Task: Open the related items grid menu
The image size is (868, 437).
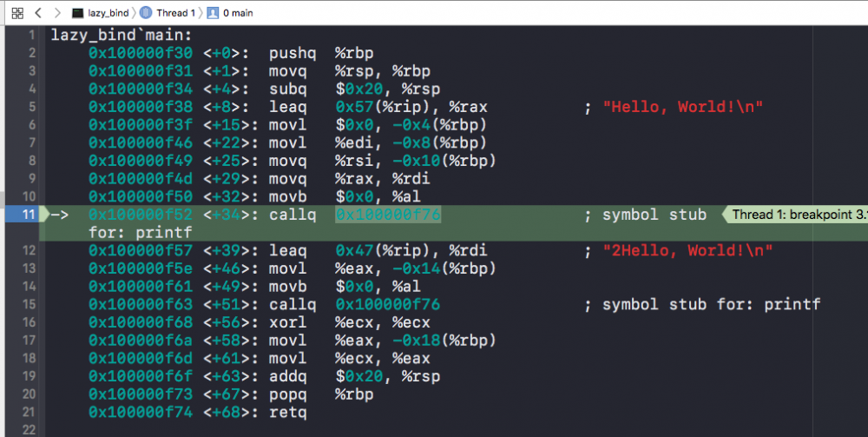Action: [x=17, y=13]
